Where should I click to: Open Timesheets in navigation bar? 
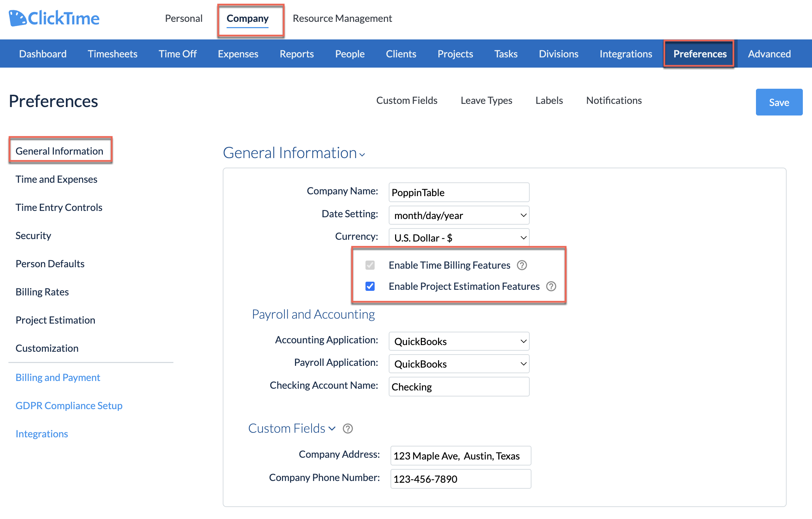tap(112, 54)
